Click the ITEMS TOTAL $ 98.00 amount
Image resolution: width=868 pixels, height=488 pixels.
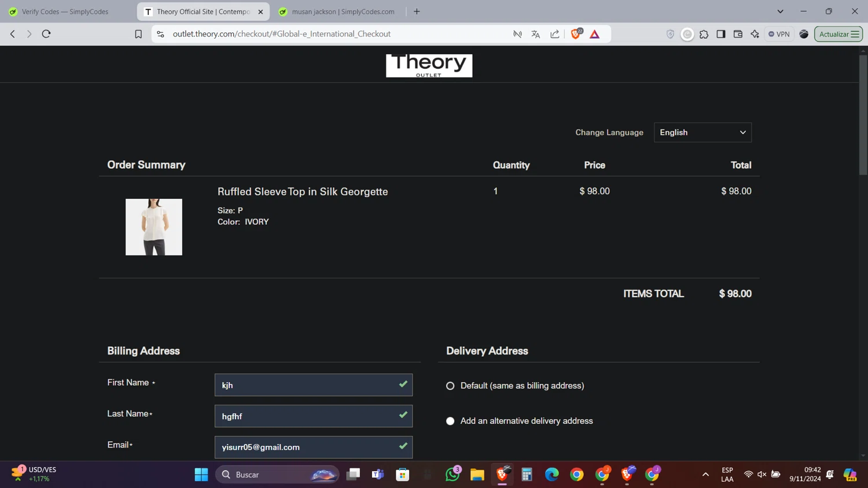(x=735, y=294)
